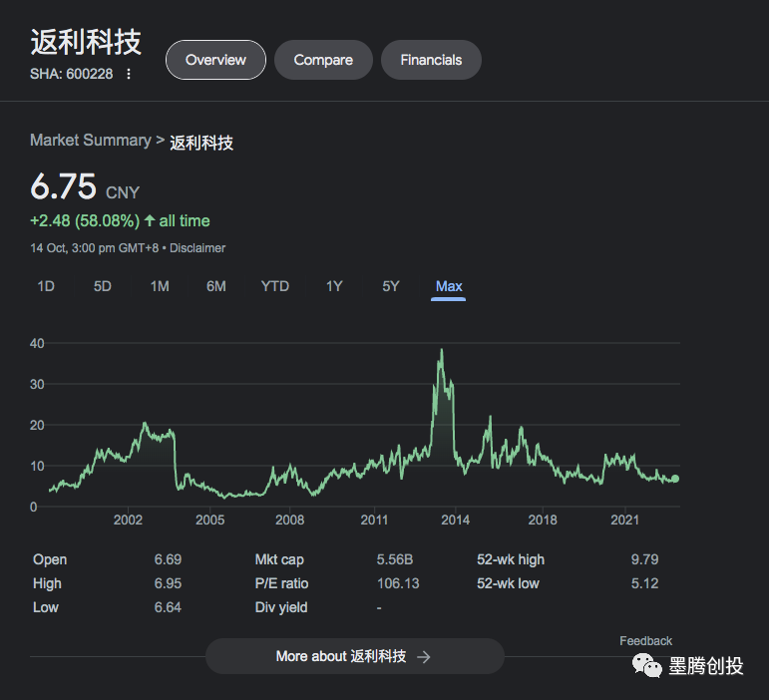
Task: Select the 6M time range
Action: (x=216, y=286)
